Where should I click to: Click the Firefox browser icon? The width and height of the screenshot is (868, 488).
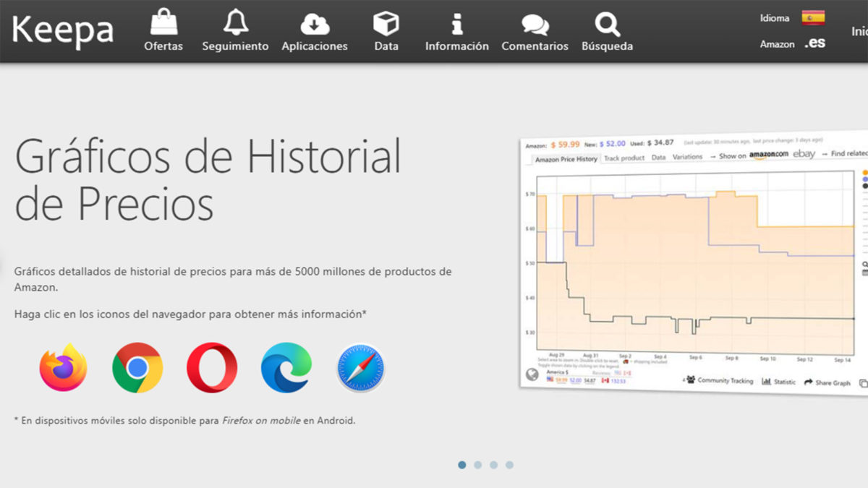point(64,367)
